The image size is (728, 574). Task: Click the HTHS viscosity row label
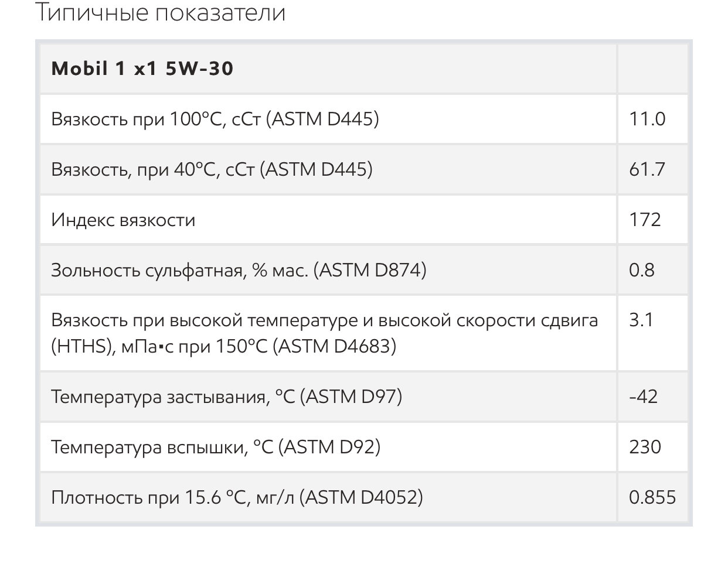(325, 333)
